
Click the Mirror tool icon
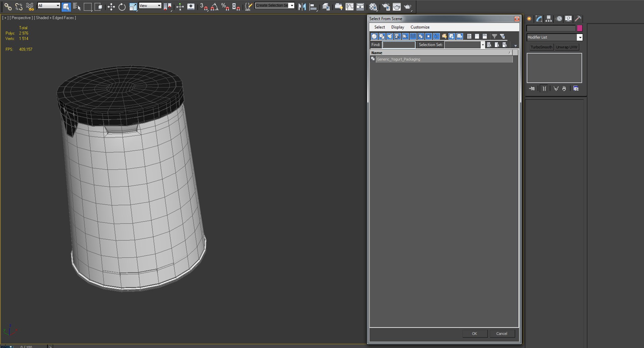click(302, 7)
